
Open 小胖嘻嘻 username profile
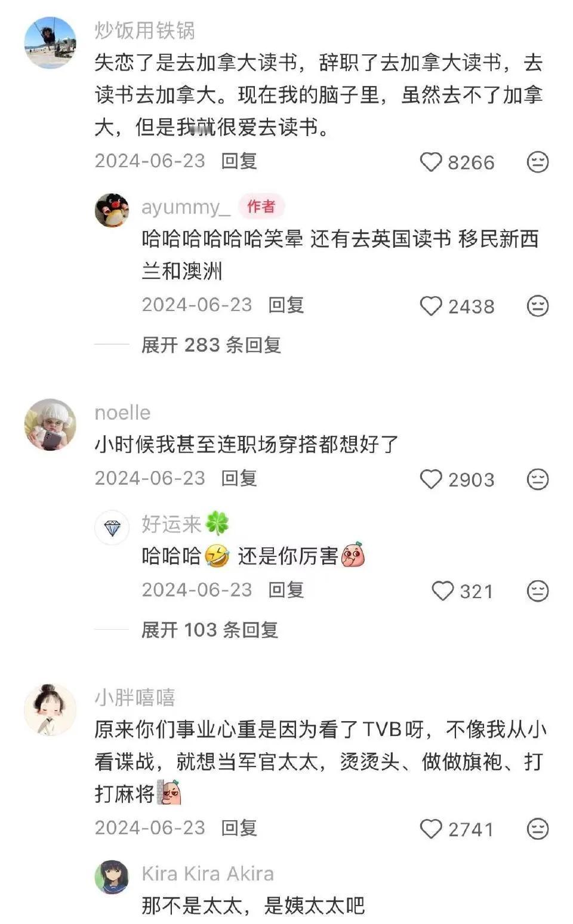click(135, 697)
